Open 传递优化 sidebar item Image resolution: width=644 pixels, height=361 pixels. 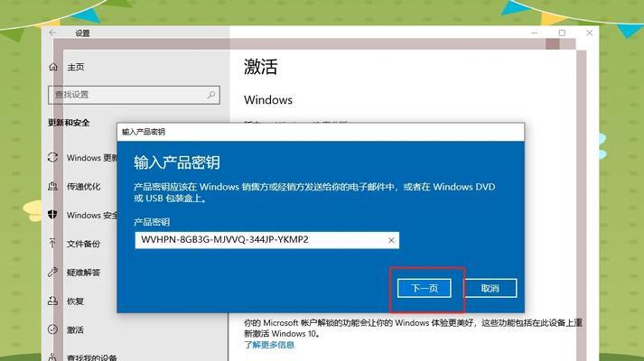(83, 187)
